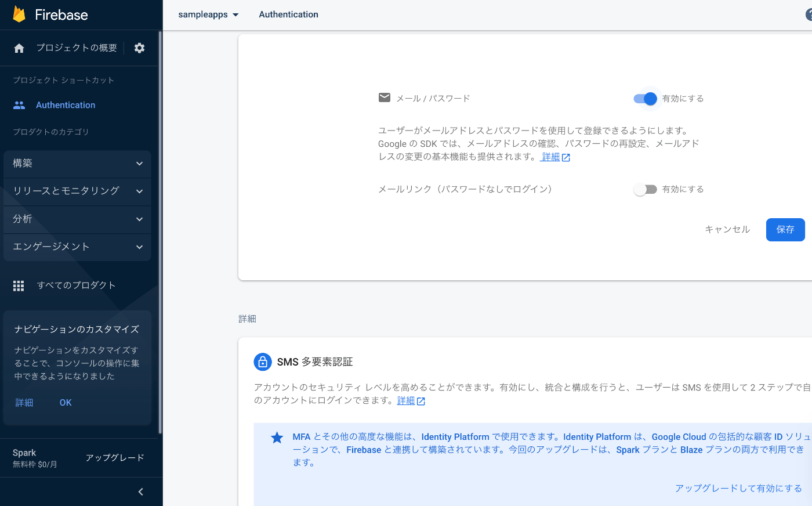
Task: Click the envelope icon beside メール / パスワード
Action: pos(385,97)
